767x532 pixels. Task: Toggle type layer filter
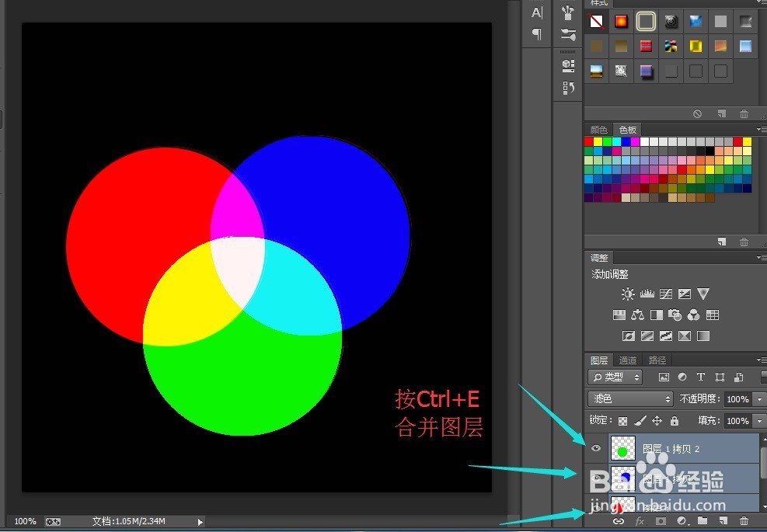700,377
